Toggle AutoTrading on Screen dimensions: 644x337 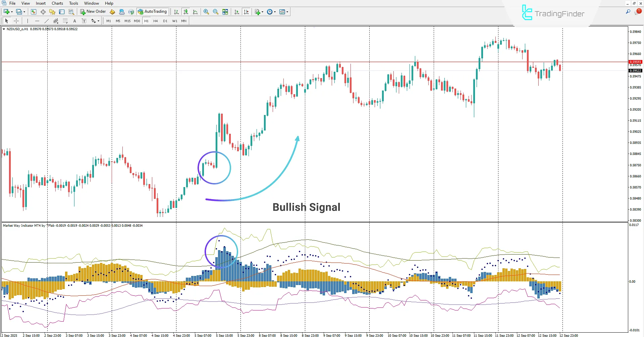[x=153, y=12]
